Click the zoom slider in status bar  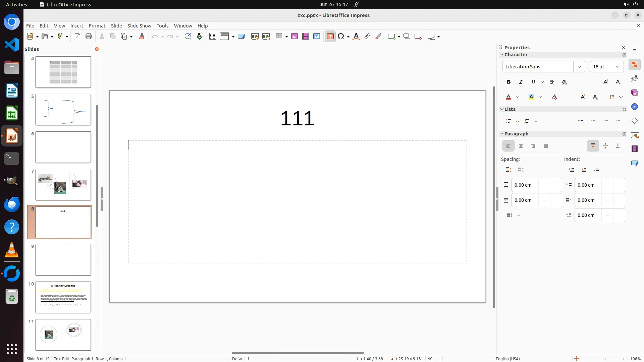[x=604, y=359]
